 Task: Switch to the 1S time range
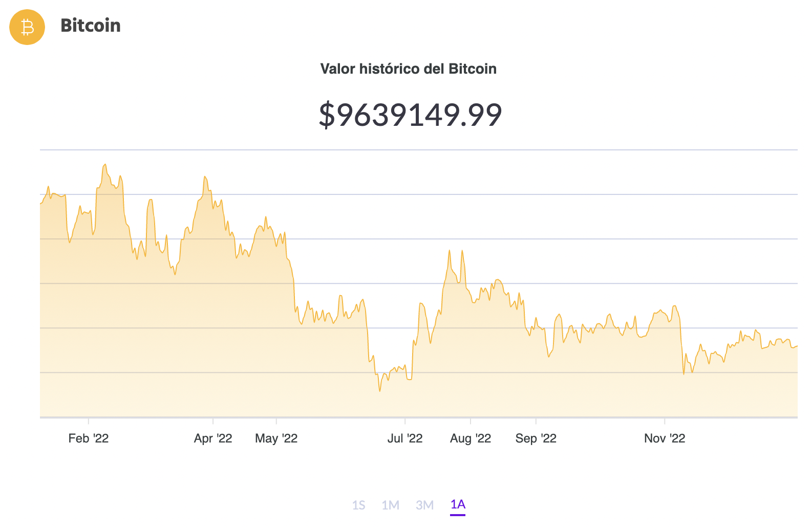click(360, 505)
